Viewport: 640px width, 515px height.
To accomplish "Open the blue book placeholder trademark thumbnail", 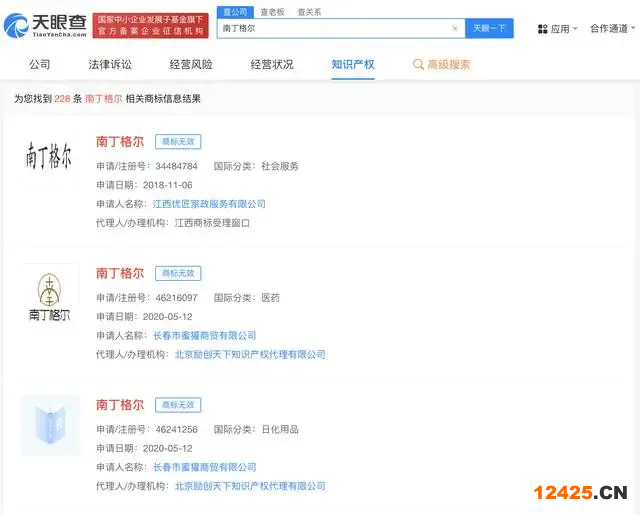I will click(50, 425).
